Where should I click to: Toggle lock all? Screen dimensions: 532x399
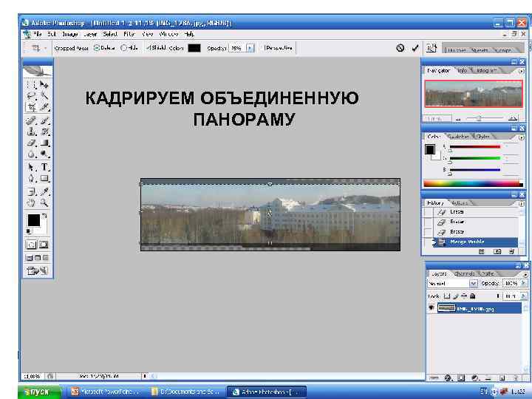pos(472,296)
